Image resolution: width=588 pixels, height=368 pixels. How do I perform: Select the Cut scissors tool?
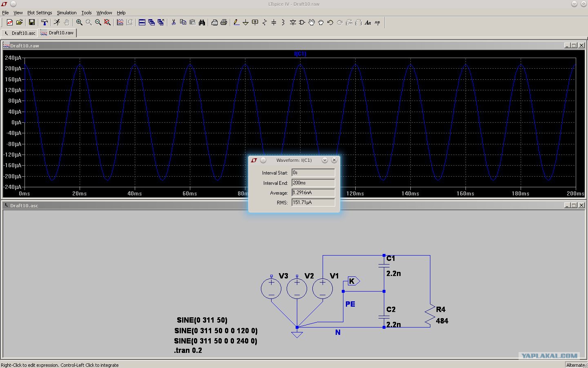[x=174, y=22]
